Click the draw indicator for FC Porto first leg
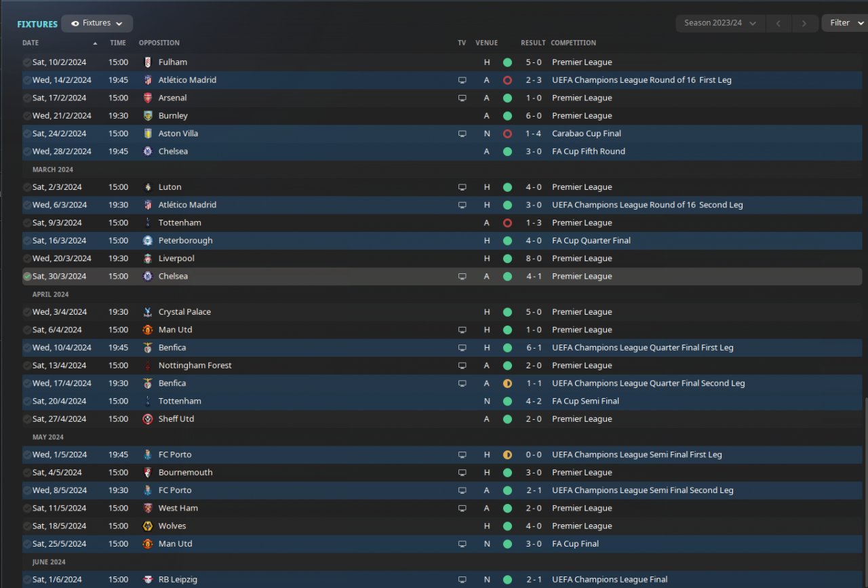868x588 pixels. pos(507,454)
